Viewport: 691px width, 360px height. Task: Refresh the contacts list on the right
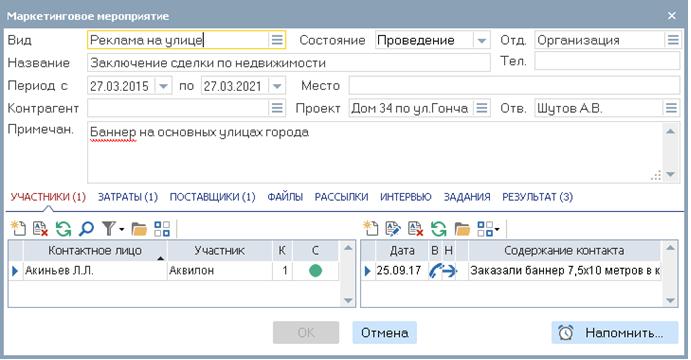point(438,229)
